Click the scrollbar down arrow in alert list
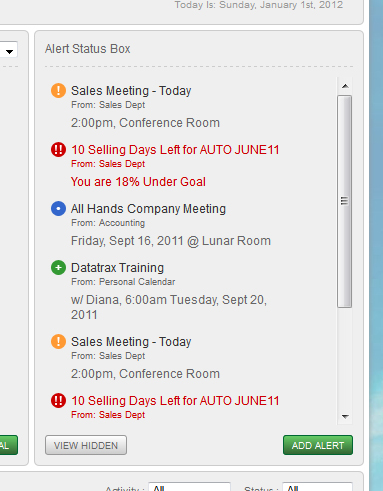The height and width of the screenshot is (491, 383). click(x=345, y=416)
